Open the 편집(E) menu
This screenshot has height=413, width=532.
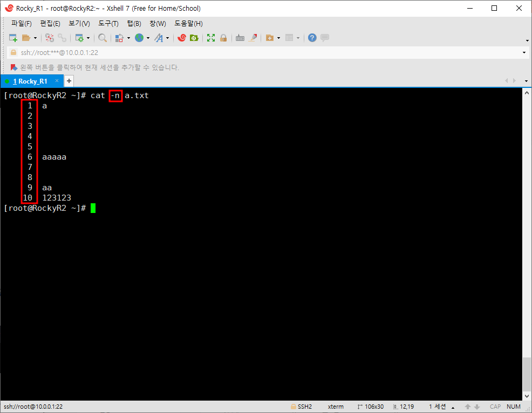pos(50,24)
